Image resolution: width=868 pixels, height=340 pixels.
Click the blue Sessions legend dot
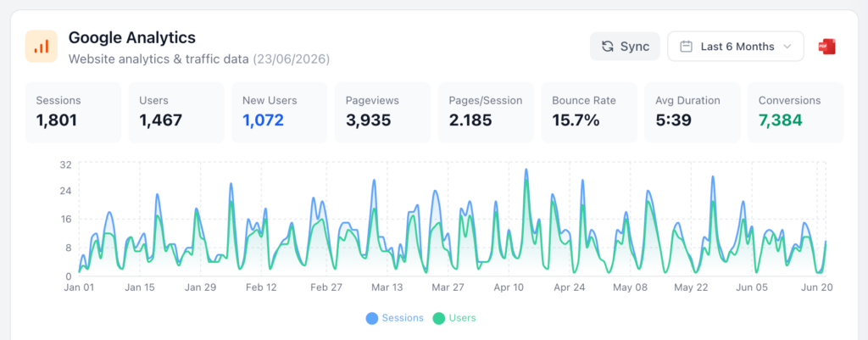coord(372,319)
